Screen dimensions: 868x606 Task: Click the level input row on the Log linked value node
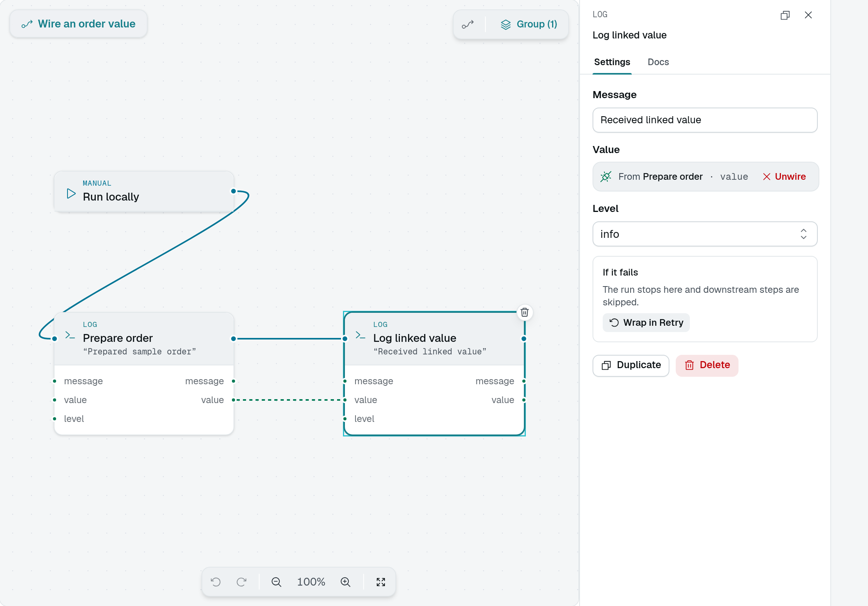(x=364, y=419)
